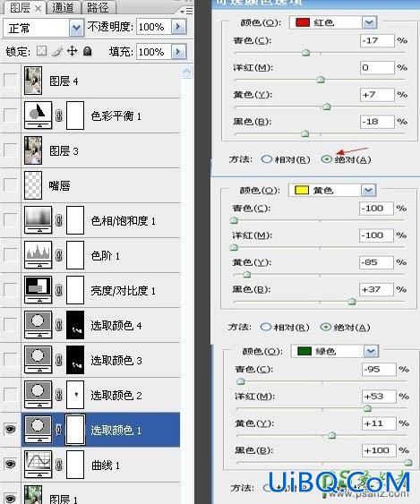The width and height of the screenshot is (420, 504).
Task: Click the green panel 洋红(M) slider handle
Action: click(x=367, y=408)
